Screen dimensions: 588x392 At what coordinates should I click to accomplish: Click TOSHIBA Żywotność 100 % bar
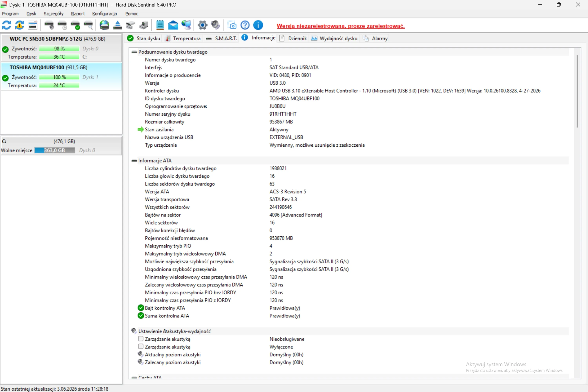pyautogui.click(x=59, y=77)
